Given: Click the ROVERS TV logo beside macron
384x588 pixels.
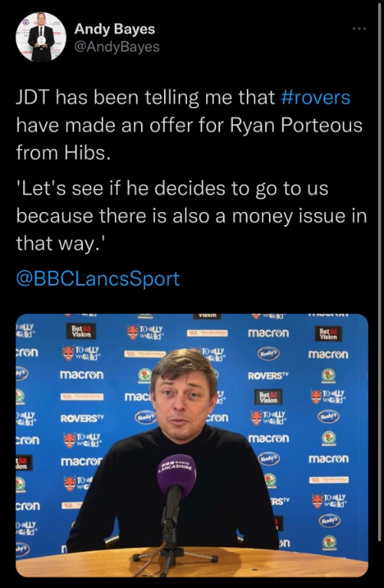Looking at the screenshot, I should point(268,376).
